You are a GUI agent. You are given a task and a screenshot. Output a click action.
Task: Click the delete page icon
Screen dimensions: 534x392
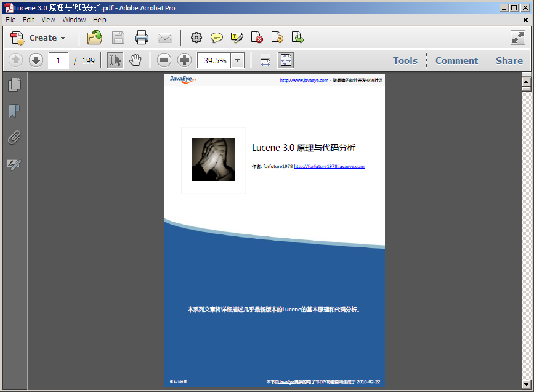[x=257, y=38]
